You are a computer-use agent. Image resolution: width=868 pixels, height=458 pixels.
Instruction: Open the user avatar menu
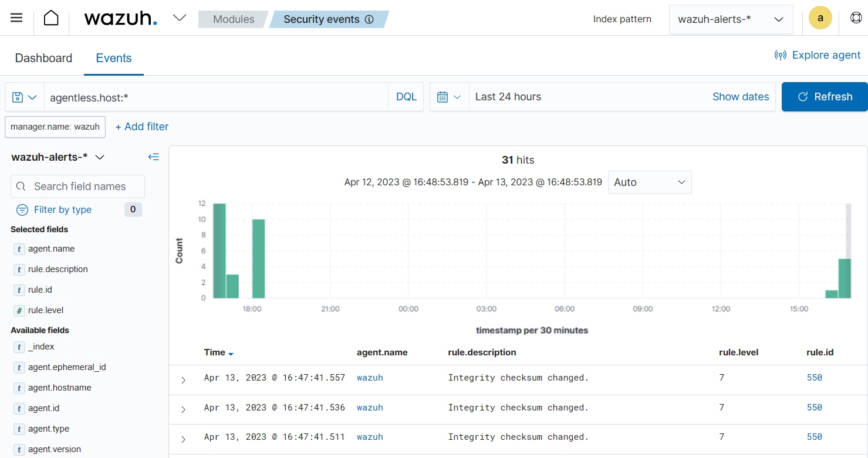pos(820,18)
